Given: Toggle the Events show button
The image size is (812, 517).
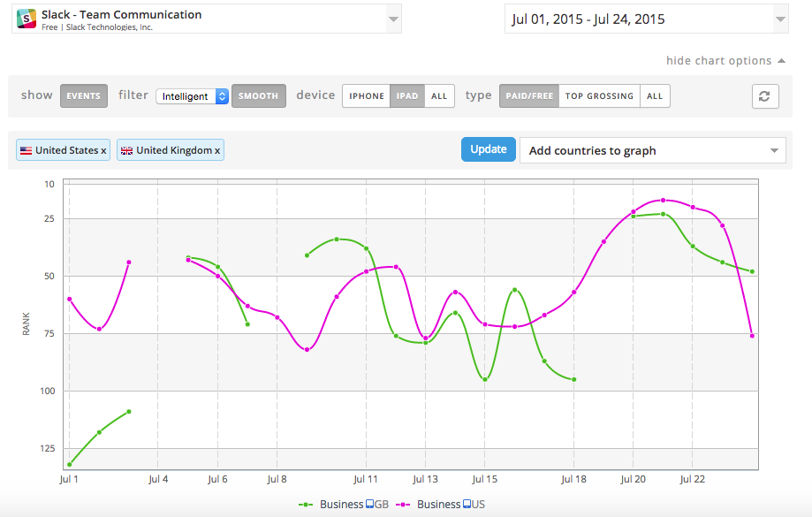Looking at the screenshot, I should coord(84,96).
